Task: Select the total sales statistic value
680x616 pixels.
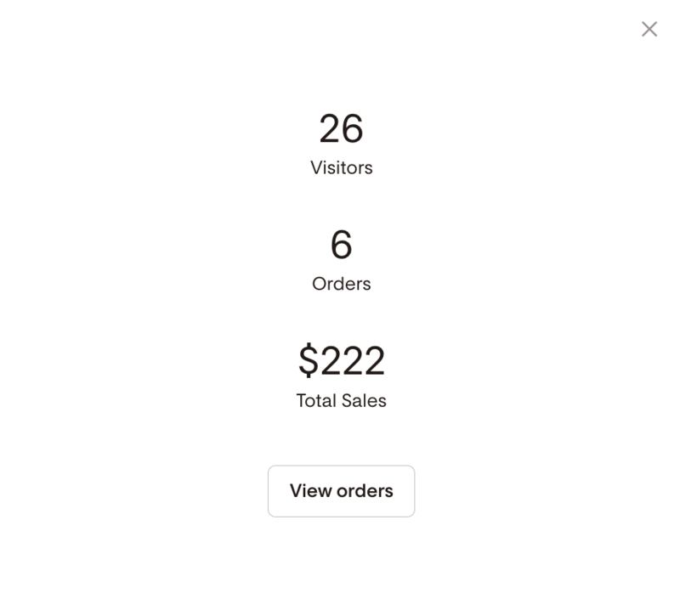Action: [342, 360]
